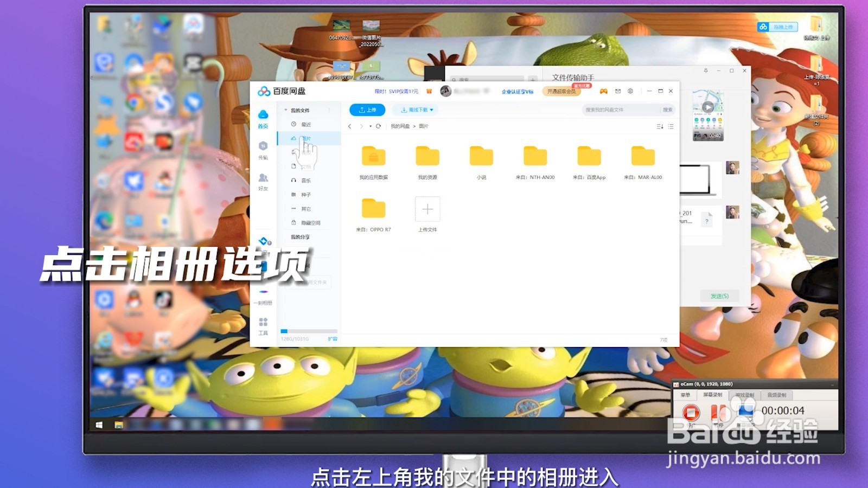Screen dimensions: 868x488
Task: Open the 来自：OPPO R7 folder
Action: point(373,215)
